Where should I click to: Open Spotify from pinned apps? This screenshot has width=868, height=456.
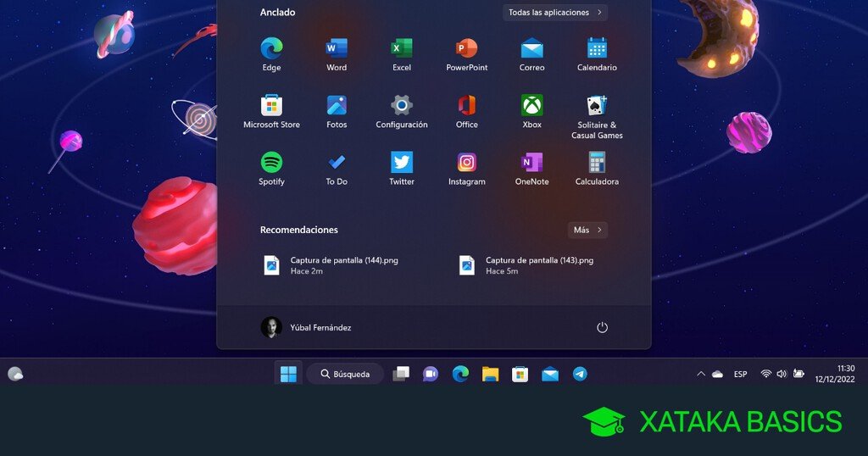pyautogui.click(x=271, y=169)
